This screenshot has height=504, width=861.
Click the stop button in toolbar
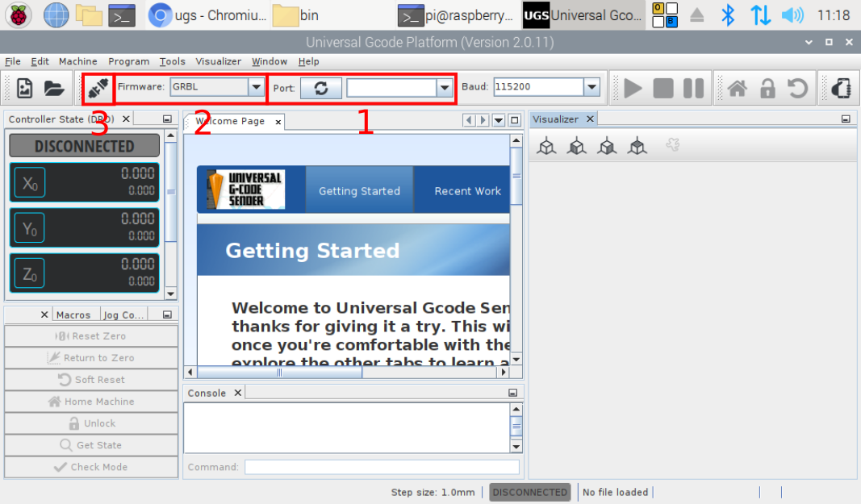pyautogui.click(x=663, y=89)
